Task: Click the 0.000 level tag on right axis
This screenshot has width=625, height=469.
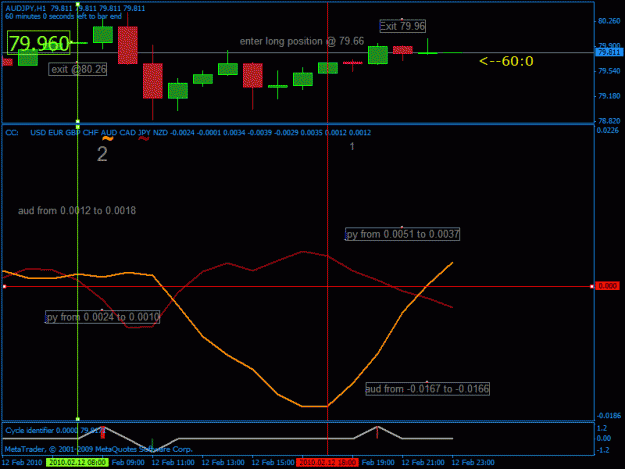Action: point(607,286)
